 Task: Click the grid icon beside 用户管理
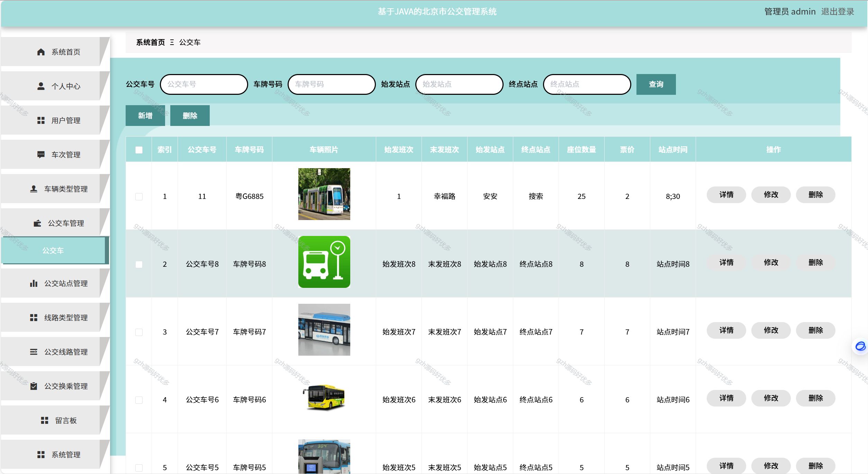point(41,120)
